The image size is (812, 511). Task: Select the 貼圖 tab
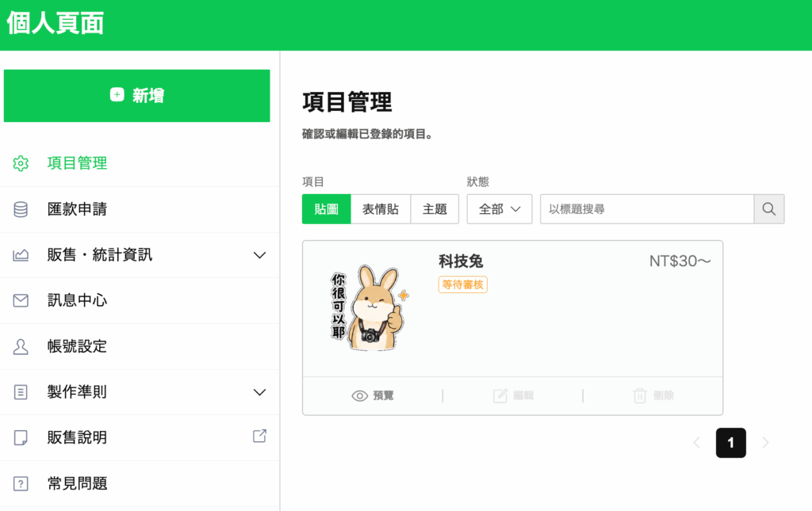click(326, 209)
